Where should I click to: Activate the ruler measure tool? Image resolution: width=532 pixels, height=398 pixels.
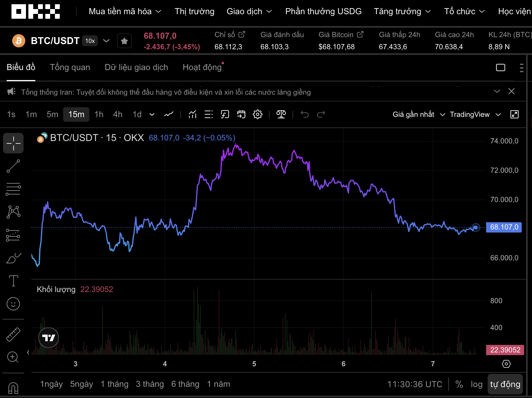click(13, 335)
